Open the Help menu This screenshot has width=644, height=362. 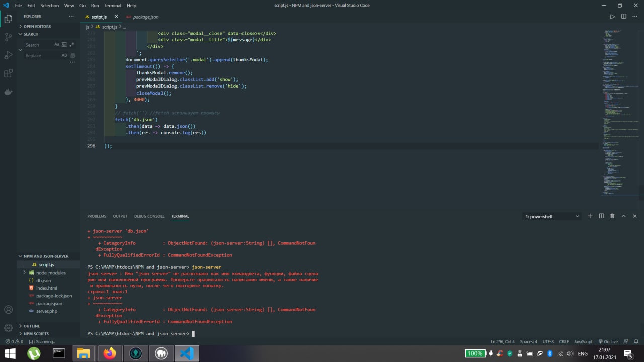click(131, 5)
